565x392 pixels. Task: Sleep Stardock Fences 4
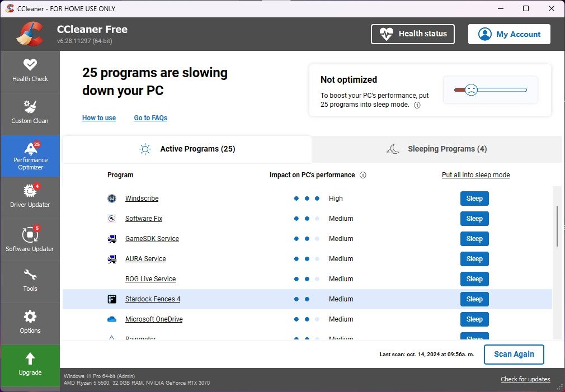[474, 299]
